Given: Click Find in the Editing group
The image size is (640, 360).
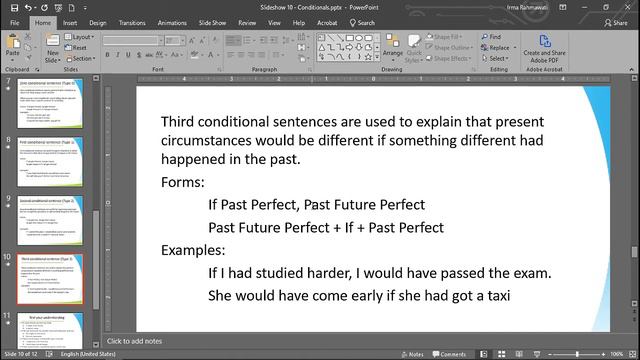Looking at the screenshot, I should [491, 37].
